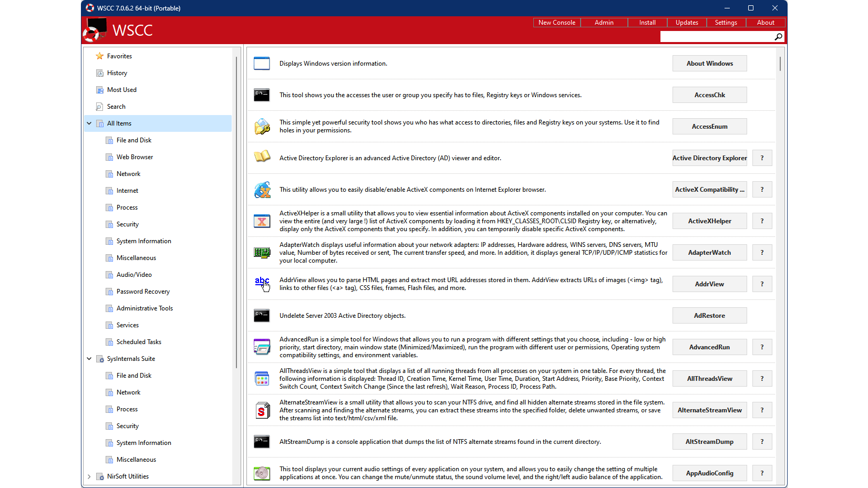Viewport: 868px width, 488px height.
Task: Click the Search sidebar icon
Action: (x=99, y=107)
